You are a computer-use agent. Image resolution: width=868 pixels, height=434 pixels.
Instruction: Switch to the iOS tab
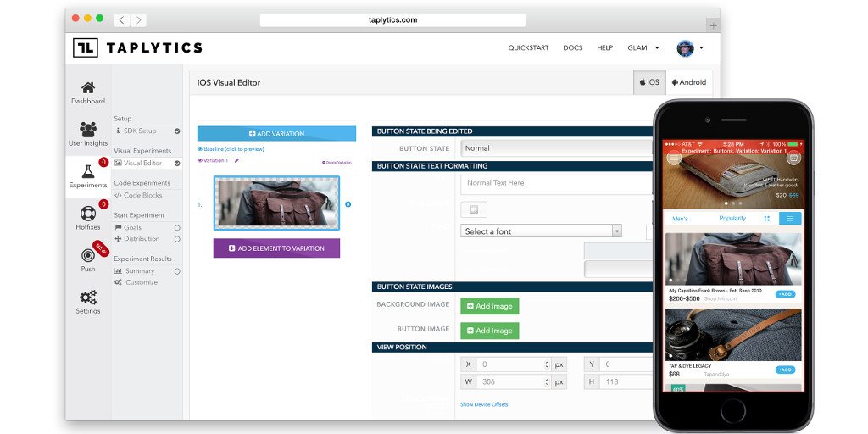click(649, 82)
